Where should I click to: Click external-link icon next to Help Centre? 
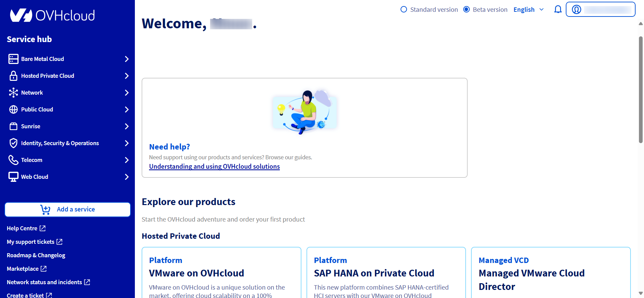click(x=42, y=228)
